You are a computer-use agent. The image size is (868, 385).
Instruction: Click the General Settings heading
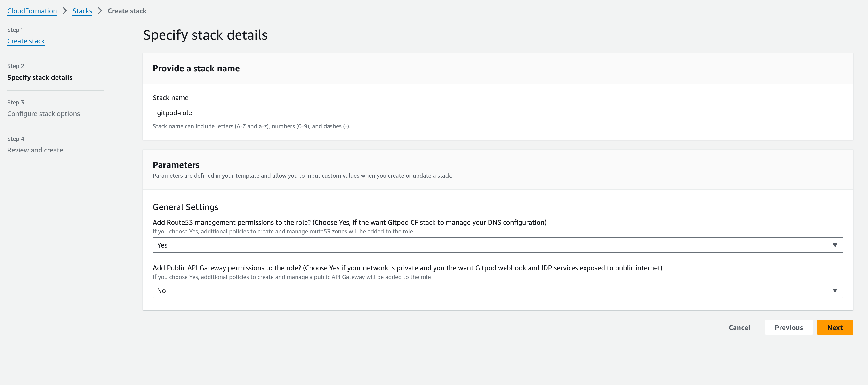click(x=185, y=207)
